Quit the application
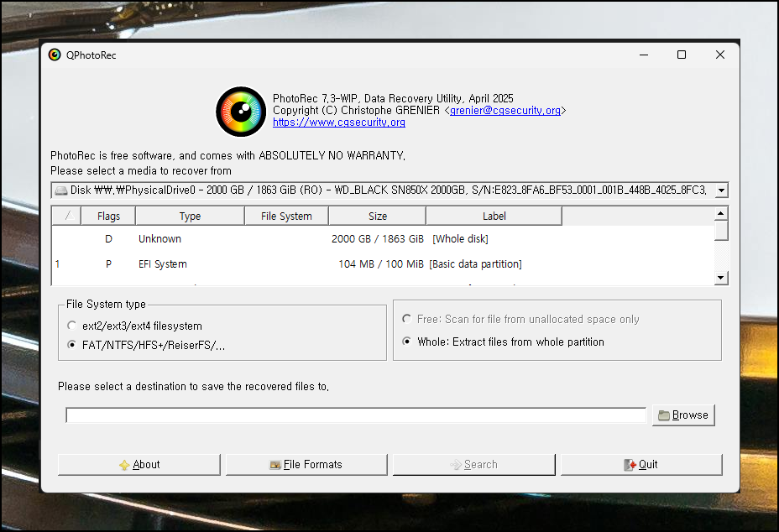The image size is (779, 532). pos(641,464)
